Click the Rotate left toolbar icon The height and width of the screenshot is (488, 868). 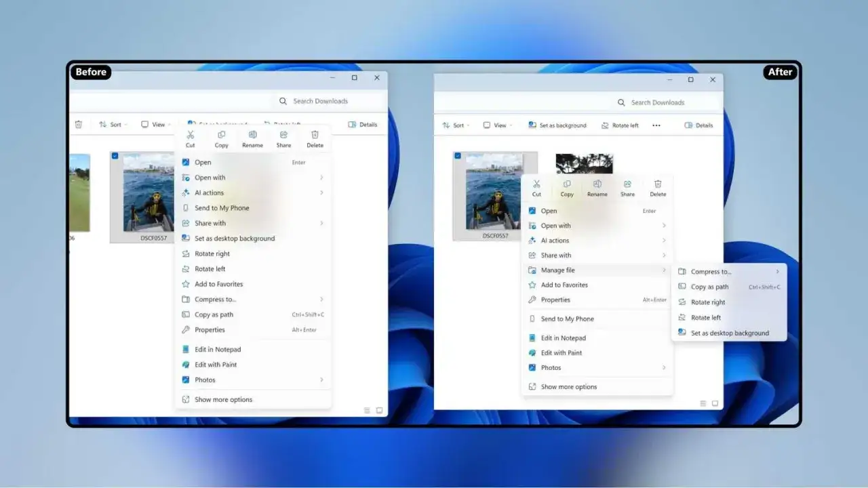coord(619,125)
